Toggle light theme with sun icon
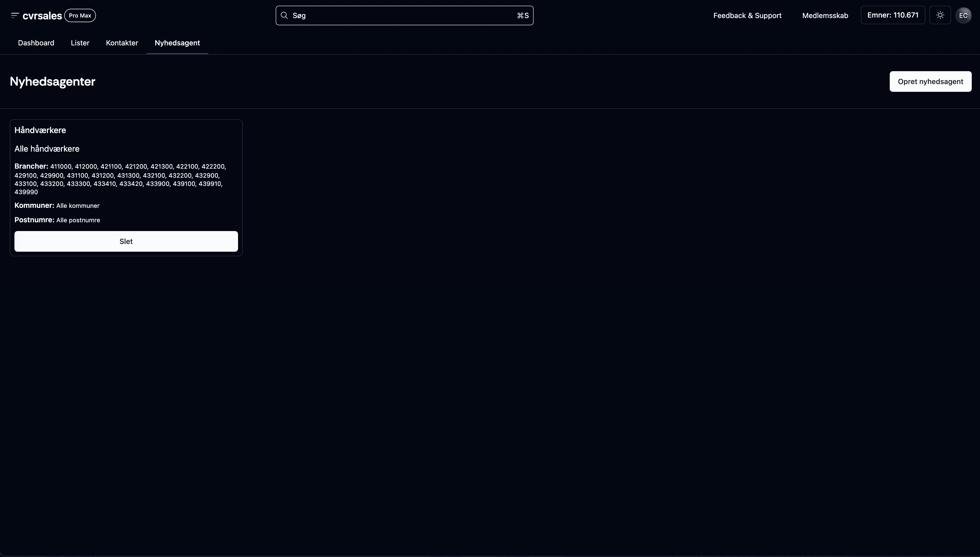 point(940,15)
